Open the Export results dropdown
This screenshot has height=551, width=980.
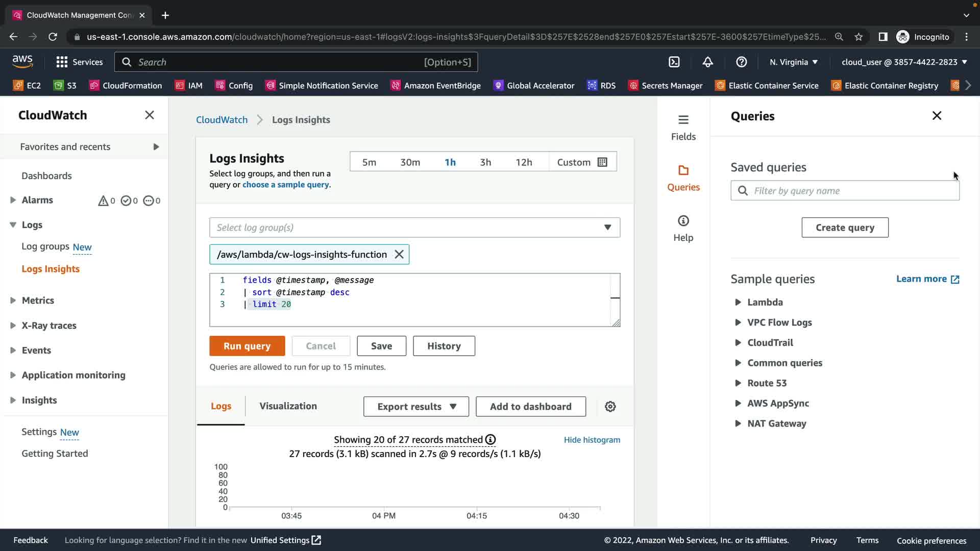tap(416, 407)
